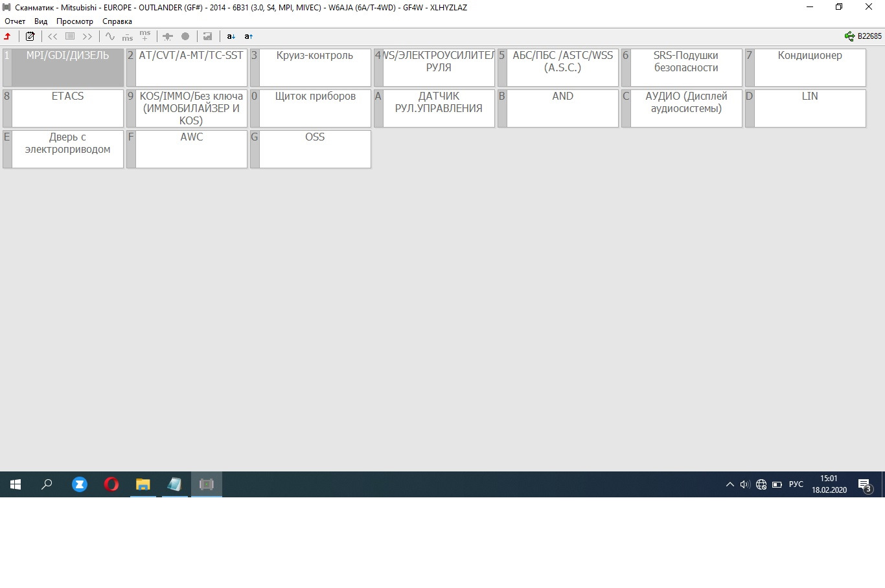Open the KOS/IMMO/Без ключа tile
Screen dimensions: 885x588
(x=187, y=108)
